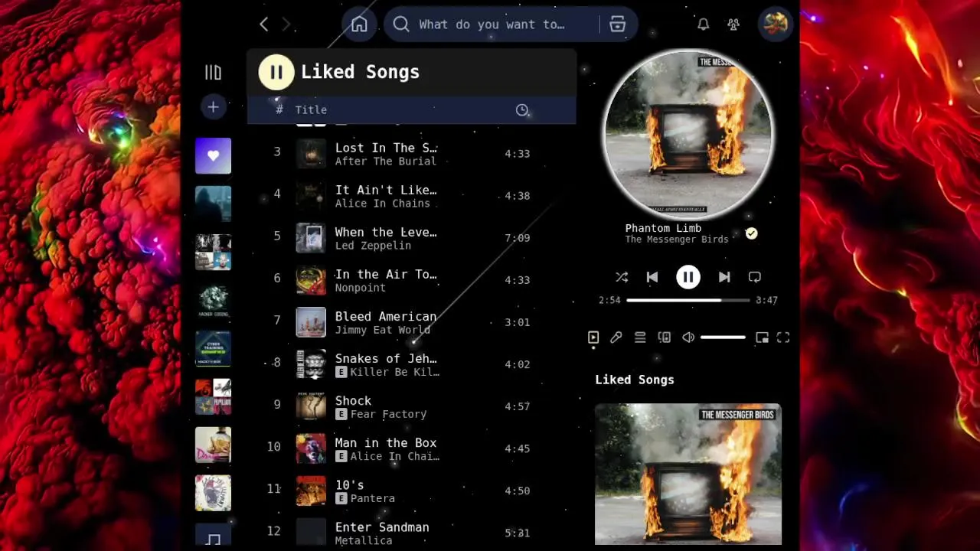
Task: Open artist Pantera
Action: click(x=373, y=498)
